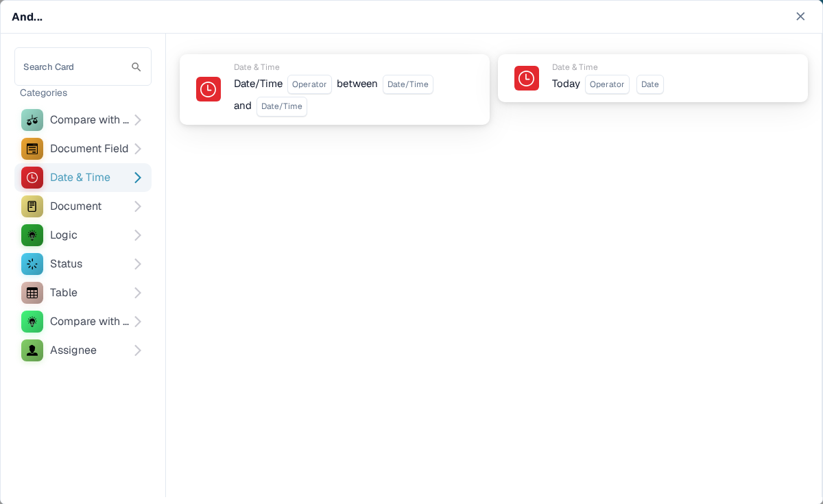
Task: Click the Date chip in Today card
Action: point(650,84)
